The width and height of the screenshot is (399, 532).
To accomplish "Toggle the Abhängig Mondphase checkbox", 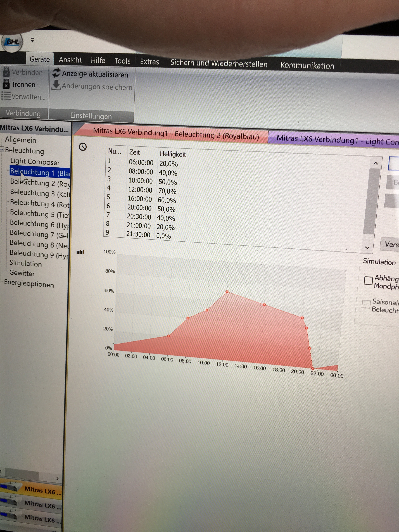I will pyautogui.click(x=368, y=280).
